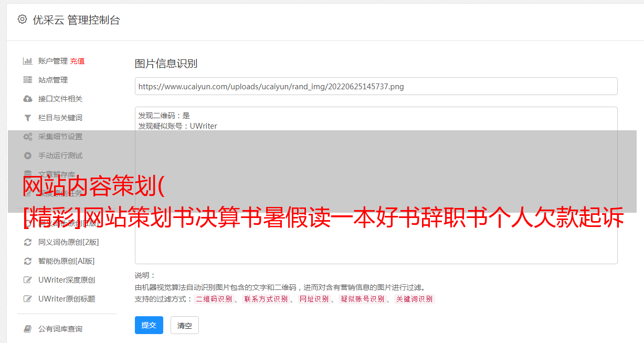
Task: Click the 图片信息识别 heading
Action: 166,64
